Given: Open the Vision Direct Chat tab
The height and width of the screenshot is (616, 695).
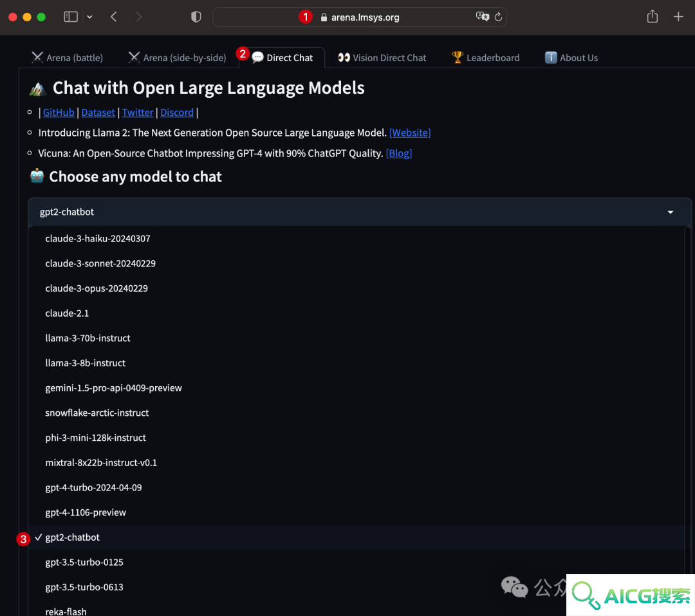Looking at the screenshot, I should click(x=382, y=58).
